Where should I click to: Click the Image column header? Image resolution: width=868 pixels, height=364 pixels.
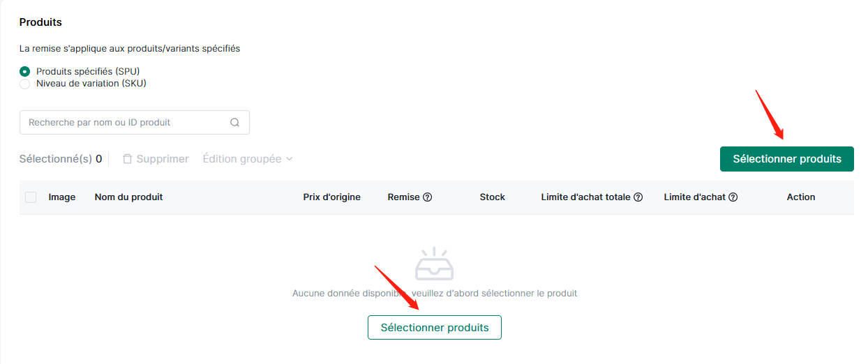click(62, 197)
